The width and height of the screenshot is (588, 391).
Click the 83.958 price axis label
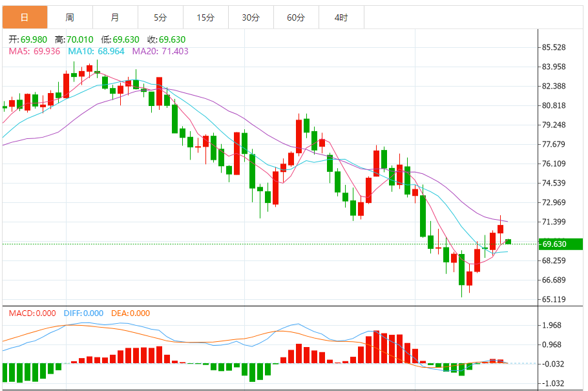point(554,67)
